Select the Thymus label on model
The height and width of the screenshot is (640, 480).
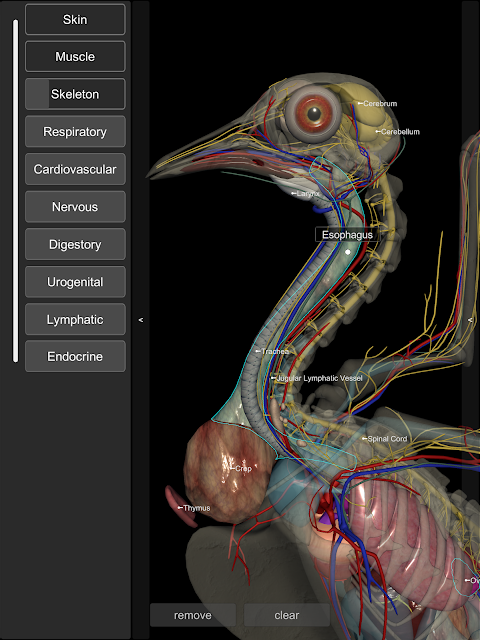[194, 508]
